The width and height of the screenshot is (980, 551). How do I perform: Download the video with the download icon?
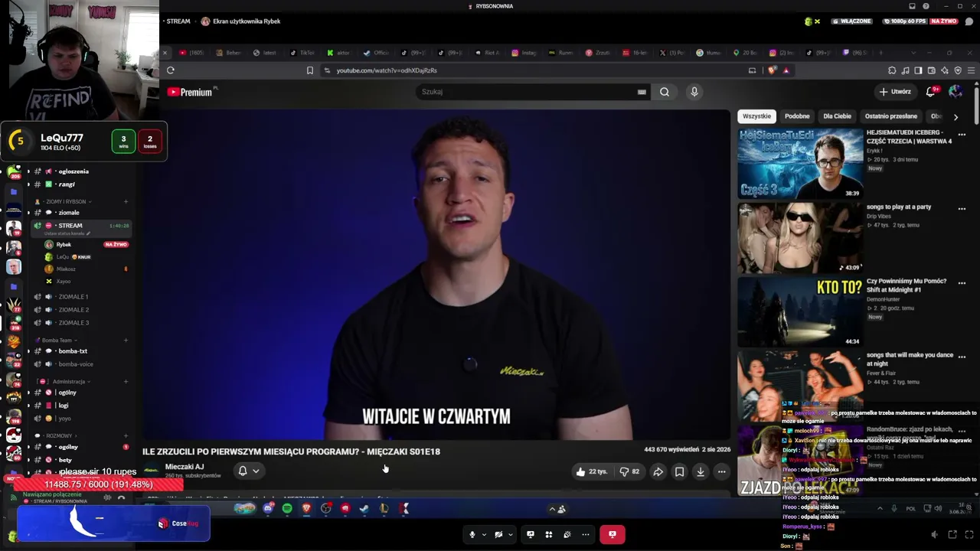tap(701, 471)
